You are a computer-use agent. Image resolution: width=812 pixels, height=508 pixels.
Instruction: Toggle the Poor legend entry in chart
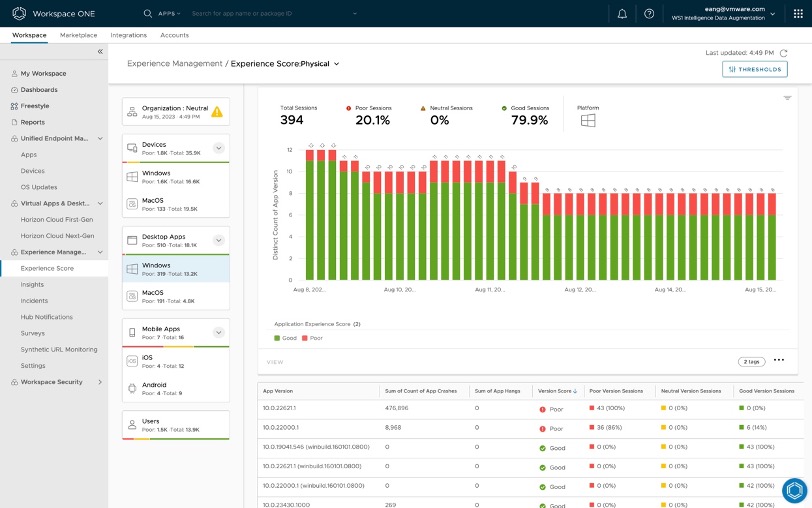coord(313,338)
